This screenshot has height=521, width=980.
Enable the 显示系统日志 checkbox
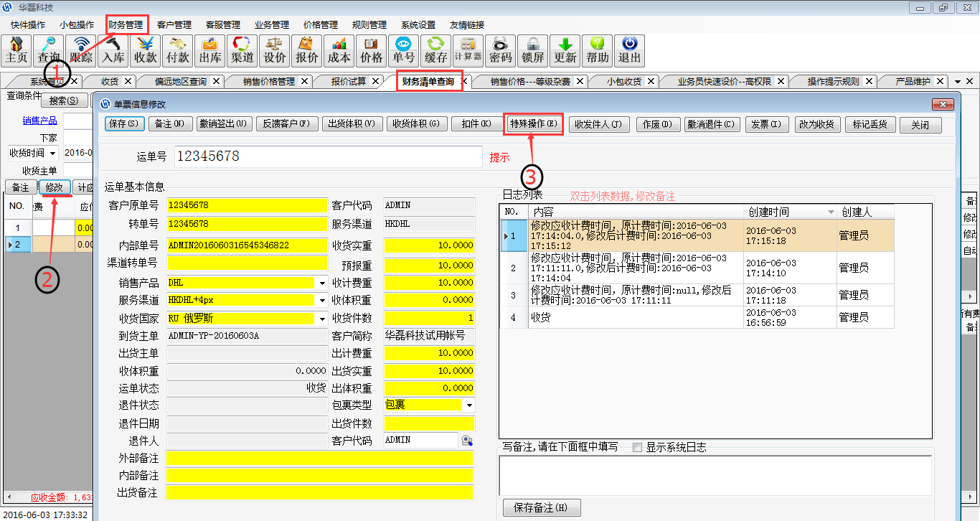point(637,448)
